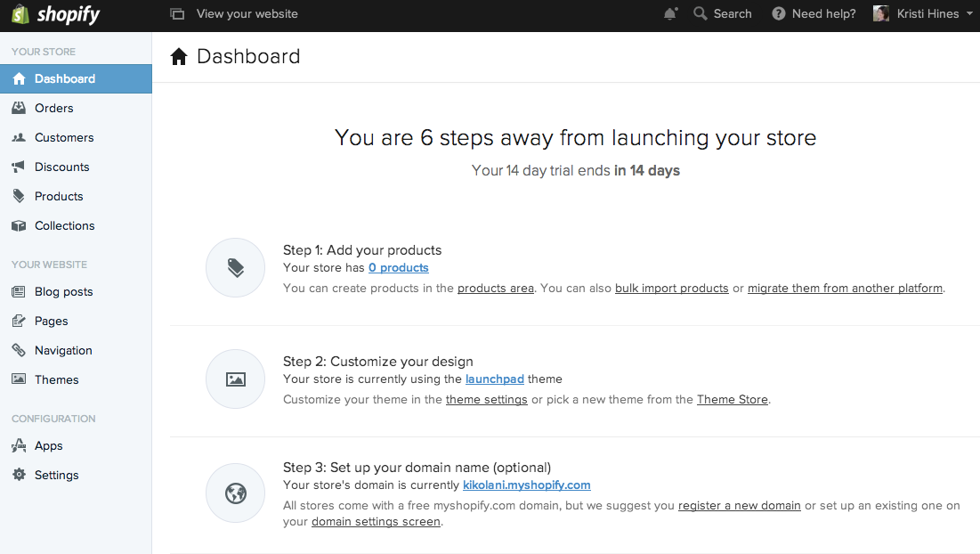The image size is (980, 554).
Task: Follow the "bulk import products" link
Action: click(671, 288)
